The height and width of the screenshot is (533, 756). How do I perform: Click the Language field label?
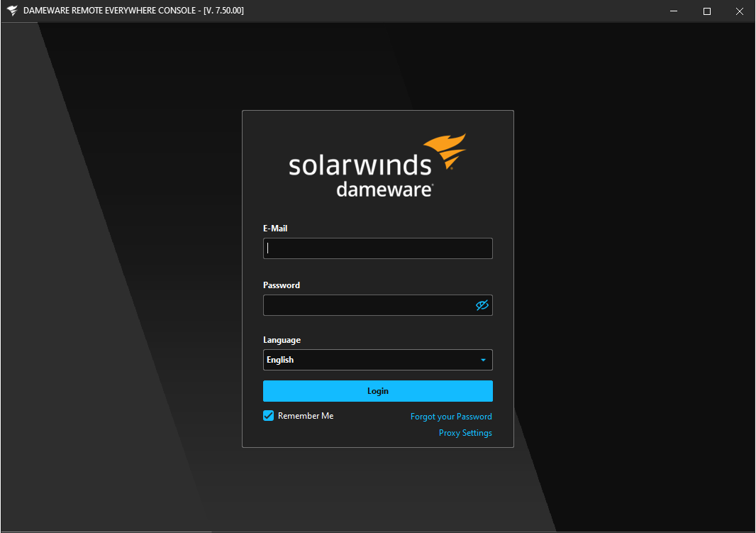(282, 340)
